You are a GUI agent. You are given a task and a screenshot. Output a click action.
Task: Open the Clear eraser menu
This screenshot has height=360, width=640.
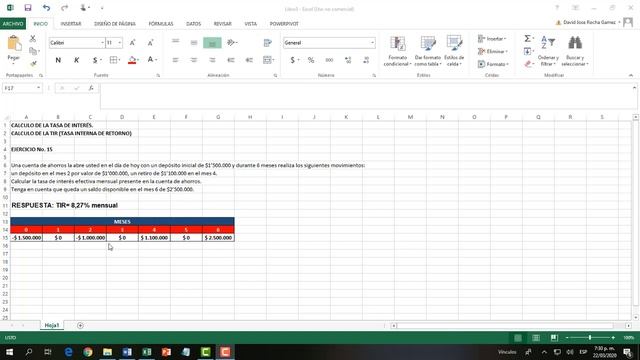(529, 64)
